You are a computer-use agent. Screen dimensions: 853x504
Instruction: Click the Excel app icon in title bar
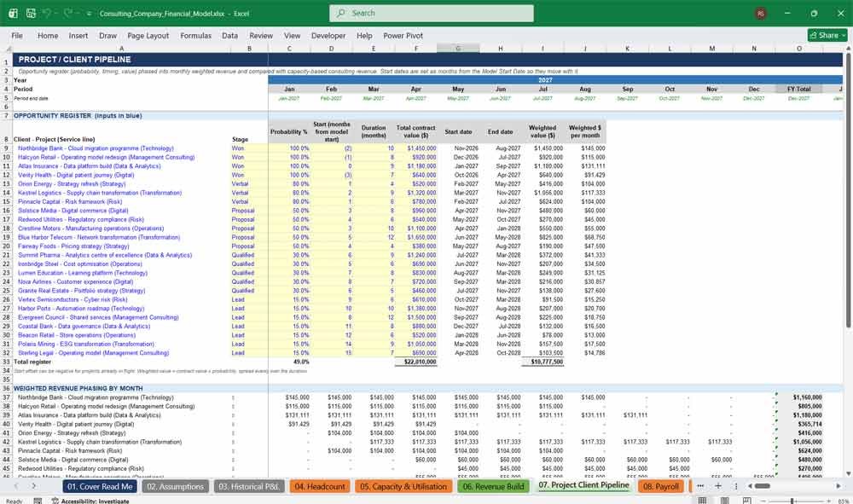pos(13,13)
